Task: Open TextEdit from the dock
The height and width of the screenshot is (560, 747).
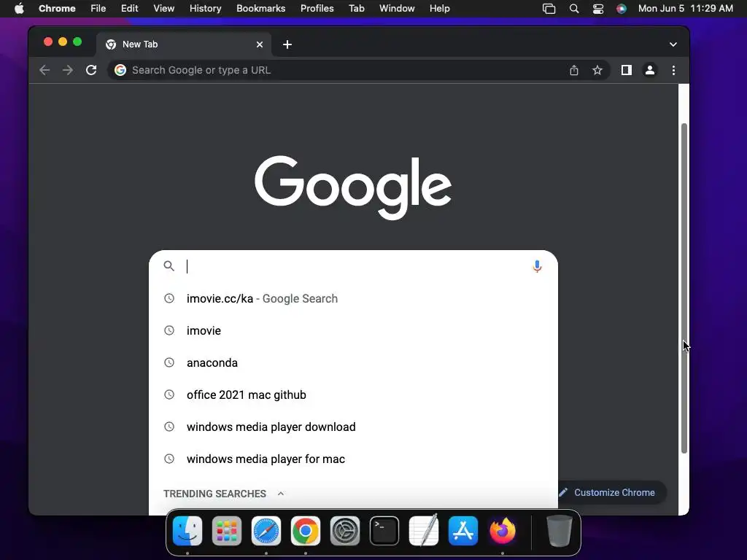Action: [424, 531]
